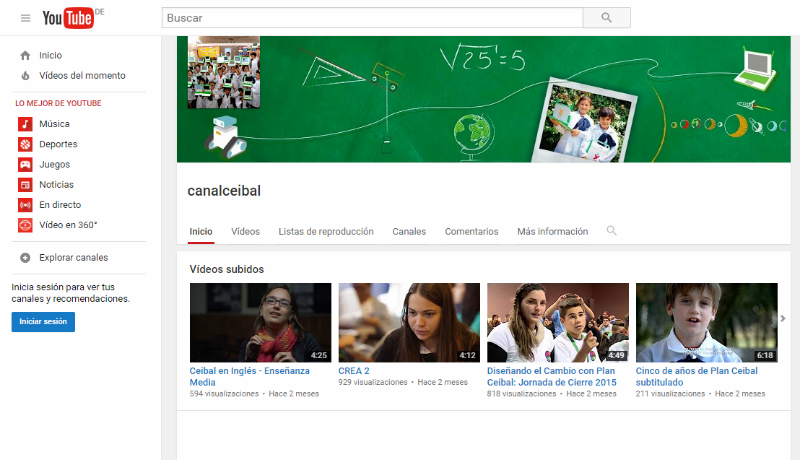Switch to the Vídeos tab

(245, 232)
